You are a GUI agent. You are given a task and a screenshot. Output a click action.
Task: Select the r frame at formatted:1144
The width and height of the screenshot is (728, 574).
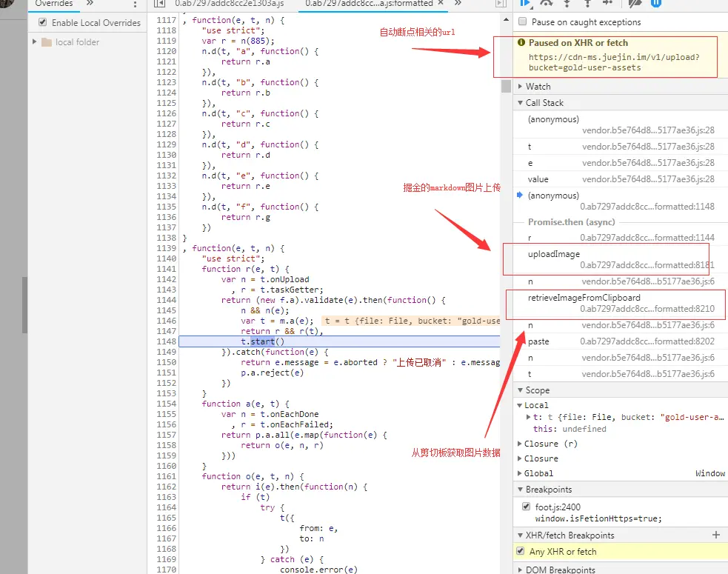621,238
